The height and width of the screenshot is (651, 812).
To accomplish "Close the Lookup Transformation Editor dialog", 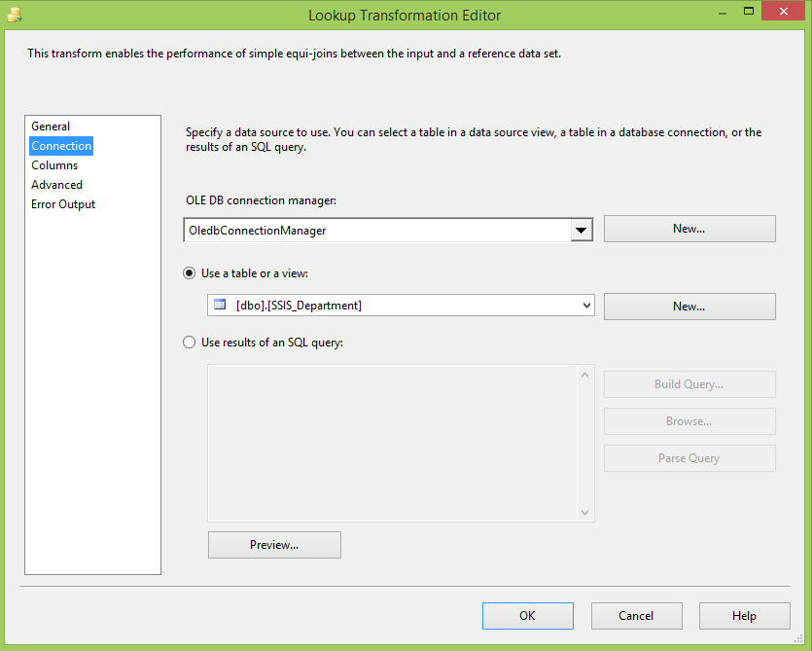I will (x=784, y=12).
